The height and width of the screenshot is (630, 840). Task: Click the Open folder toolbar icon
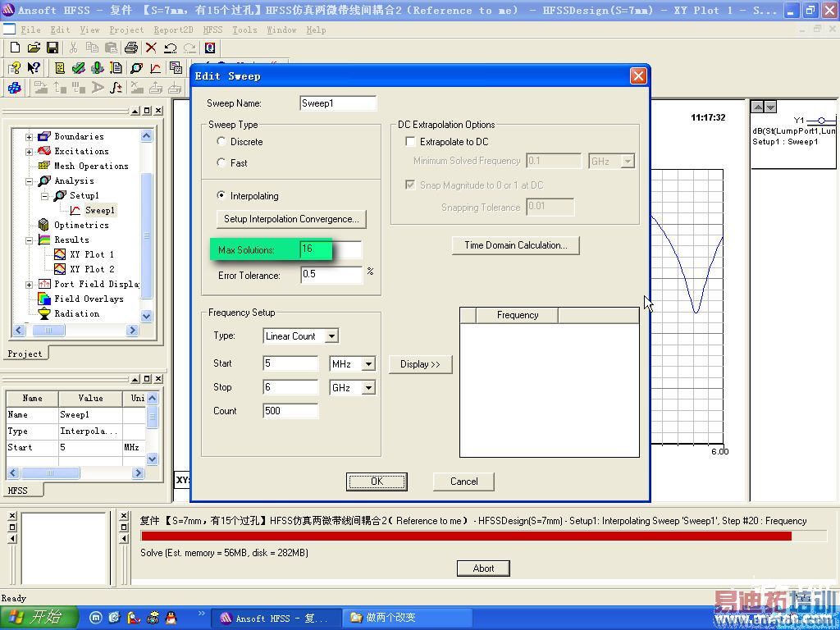coord(34,48)
